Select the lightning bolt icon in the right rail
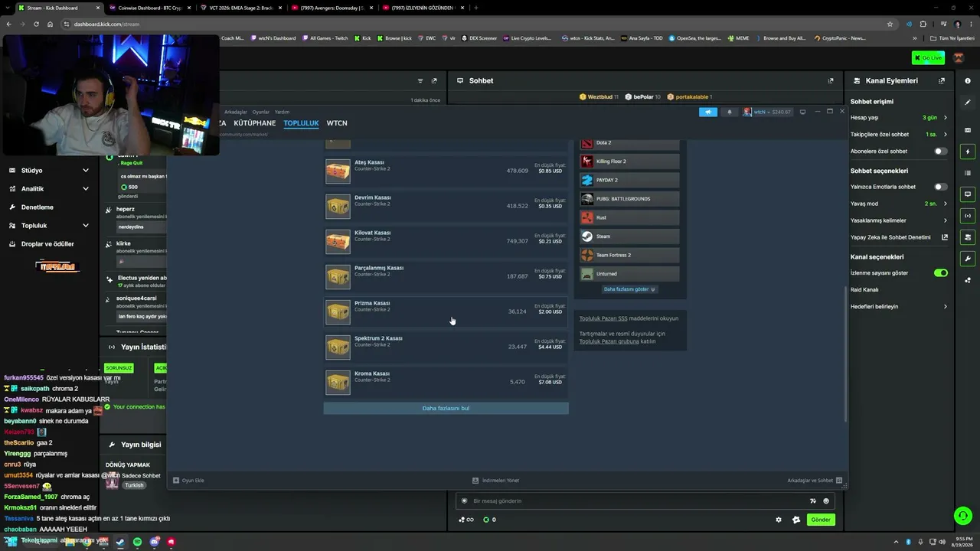Viewport: 980px width, 551px height. point(968,152)
